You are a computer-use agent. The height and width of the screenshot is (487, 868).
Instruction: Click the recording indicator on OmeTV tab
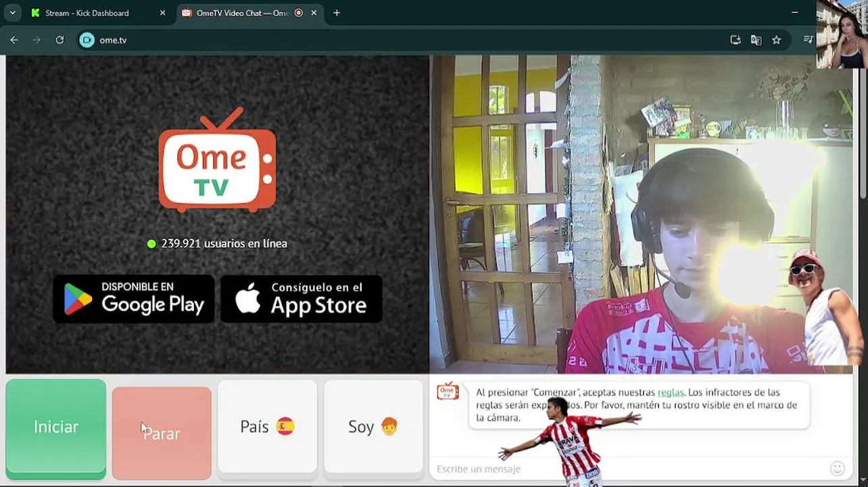299,13
